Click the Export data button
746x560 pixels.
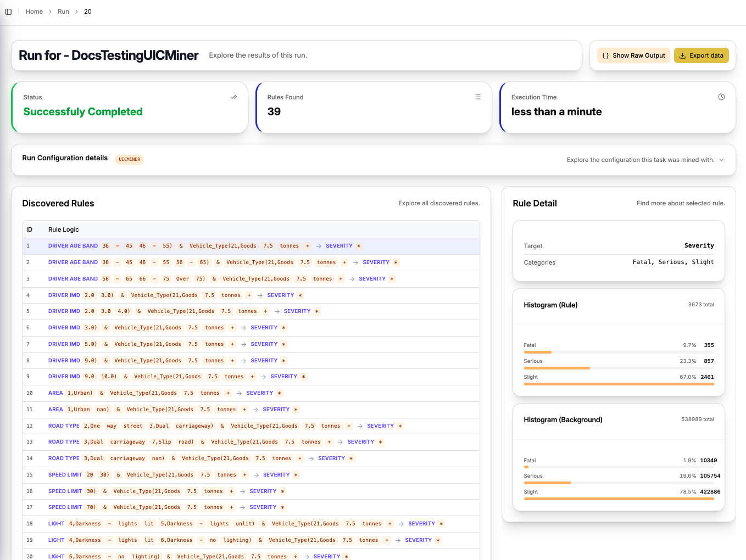[702, 55]
